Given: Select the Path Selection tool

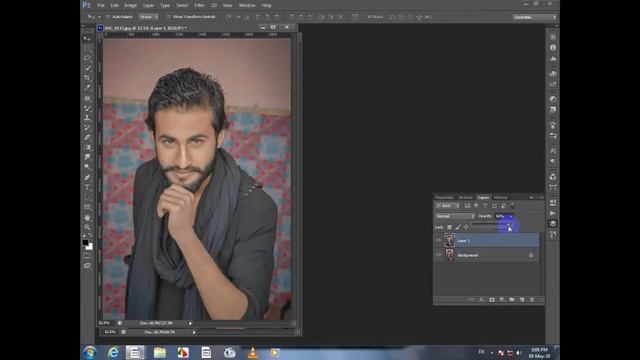Looking at the screenshot, I should pyautogui.click(x=87, y=197).
